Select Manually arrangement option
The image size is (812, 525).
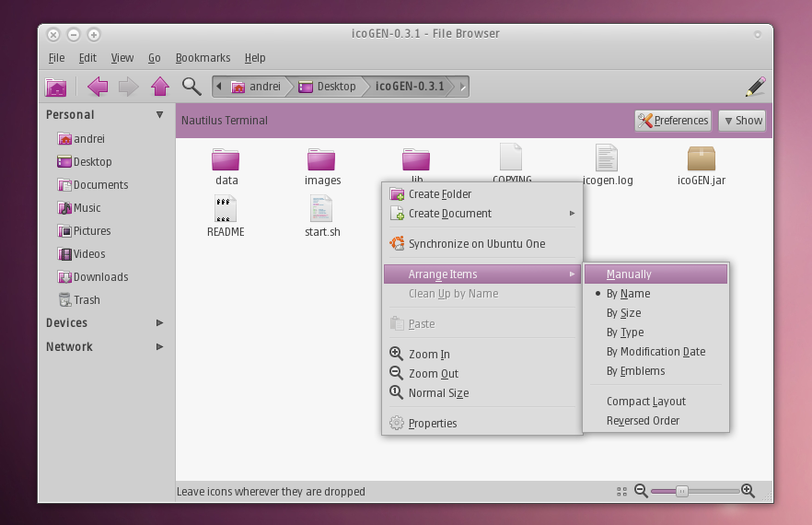(656, 274)
